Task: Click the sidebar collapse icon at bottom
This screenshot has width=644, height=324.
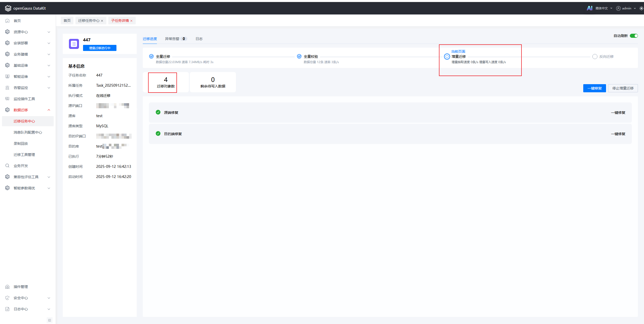Action: pos(50,320)
